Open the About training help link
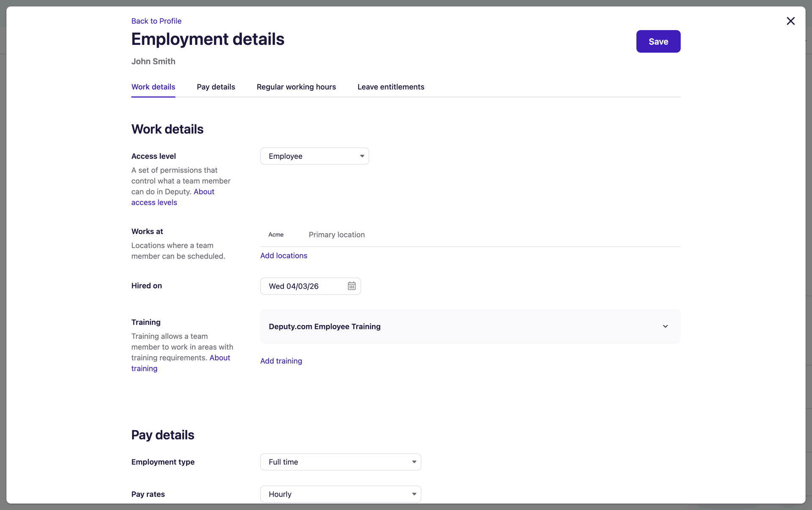 [181, 363]
